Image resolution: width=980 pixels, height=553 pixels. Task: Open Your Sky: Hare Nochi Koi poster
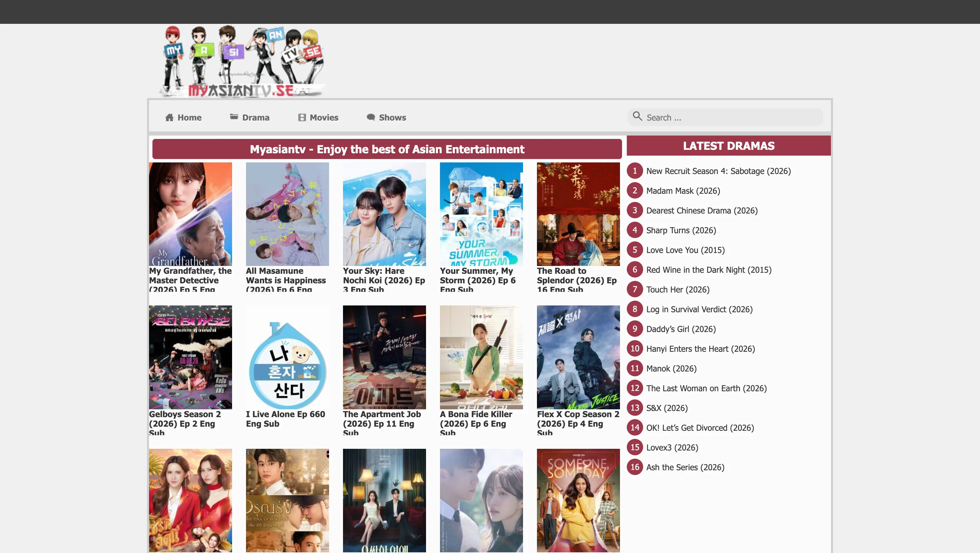click(x=385, y=214)
